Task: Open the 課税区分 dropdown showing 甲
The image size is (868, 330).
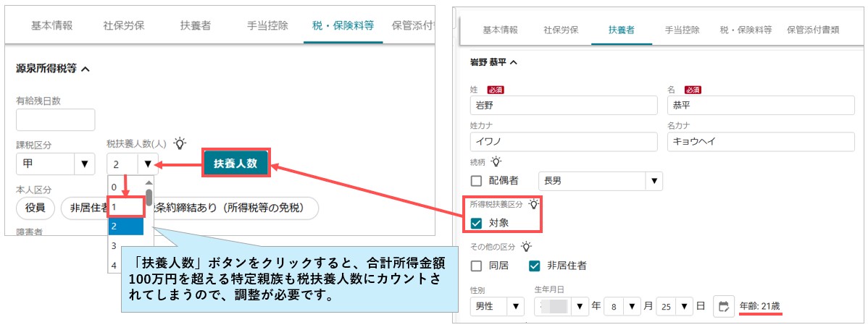Action: pos(57,164)
